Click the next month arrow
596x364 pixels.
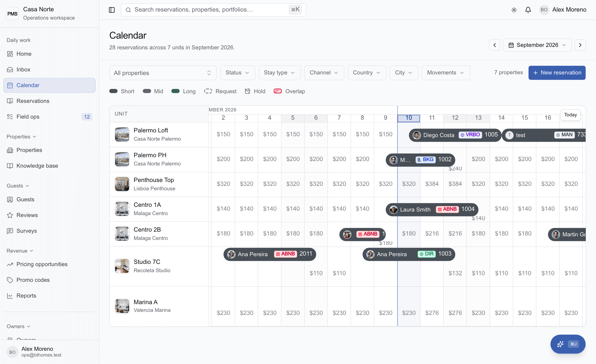click(x=580, y=45)
